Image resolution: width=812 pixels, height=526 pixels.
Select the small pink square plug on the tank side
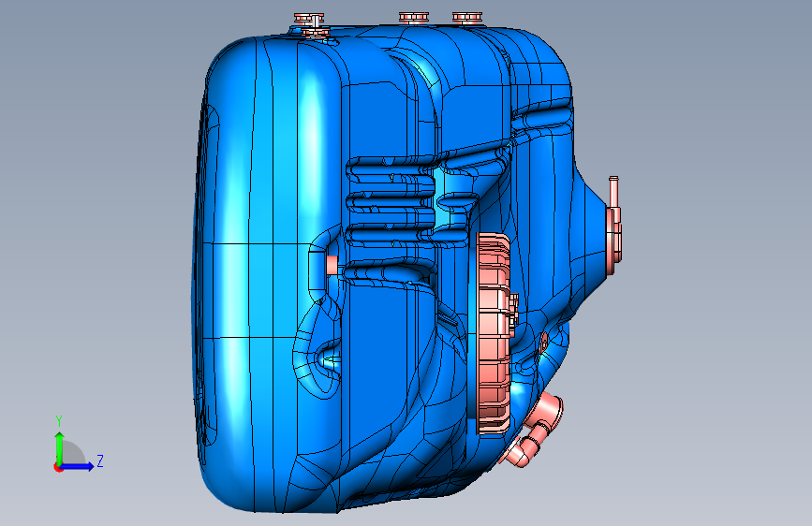pos(332,265)
